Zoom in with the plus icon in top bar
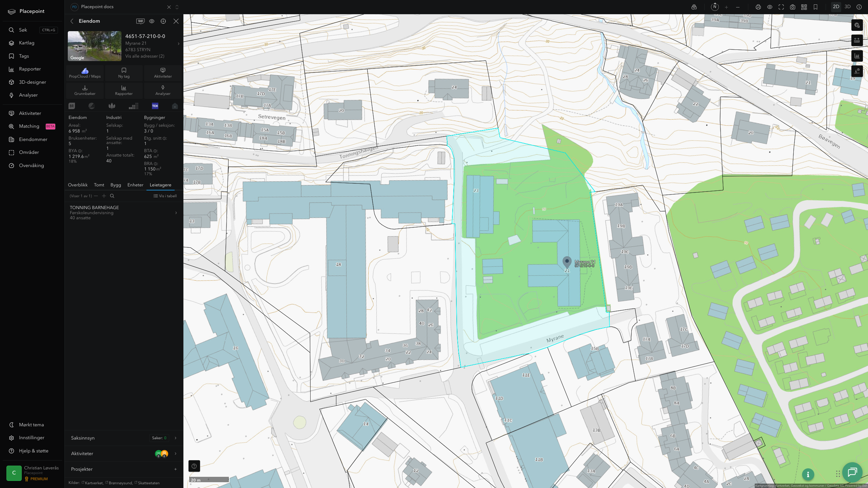Screen dimensions: 868x488 click(726, 7)
